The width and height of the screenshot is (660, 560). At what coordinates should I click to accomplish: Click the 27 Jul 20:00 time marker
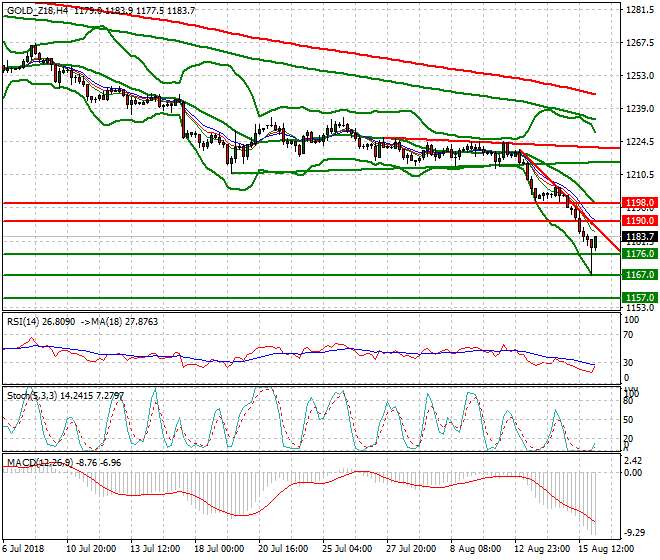pyautogui.click(x=411, y=549)
